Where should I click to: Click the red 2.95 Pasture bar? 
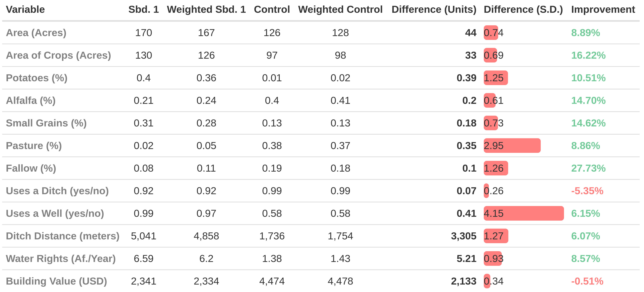512,146
